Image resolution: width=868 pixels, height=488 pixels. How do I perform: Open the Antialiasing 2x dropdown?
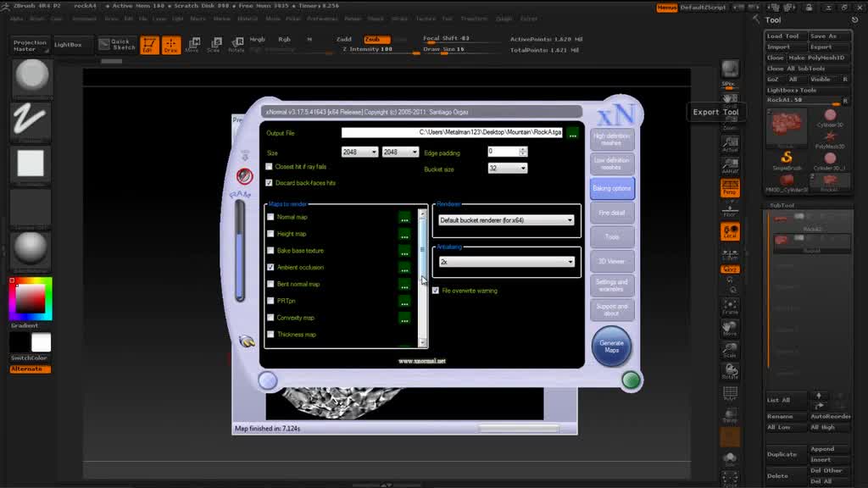tap(506, 262)
